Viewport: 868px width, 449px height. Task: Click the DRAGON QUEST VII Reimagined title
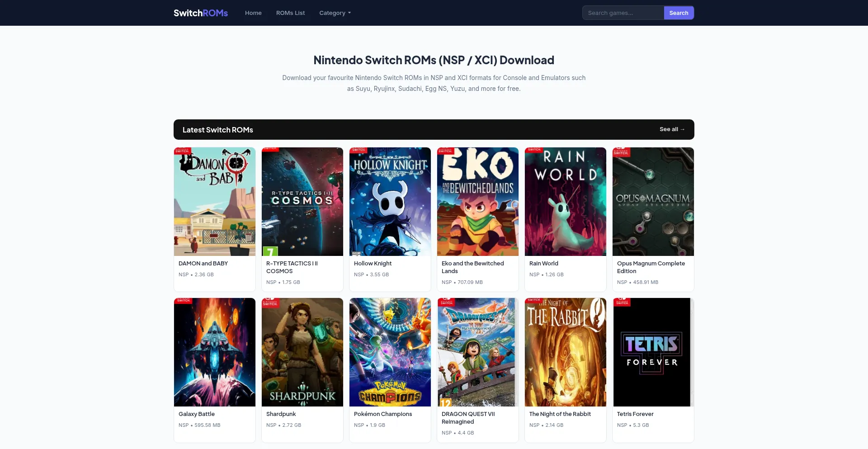tap(468, 418)
